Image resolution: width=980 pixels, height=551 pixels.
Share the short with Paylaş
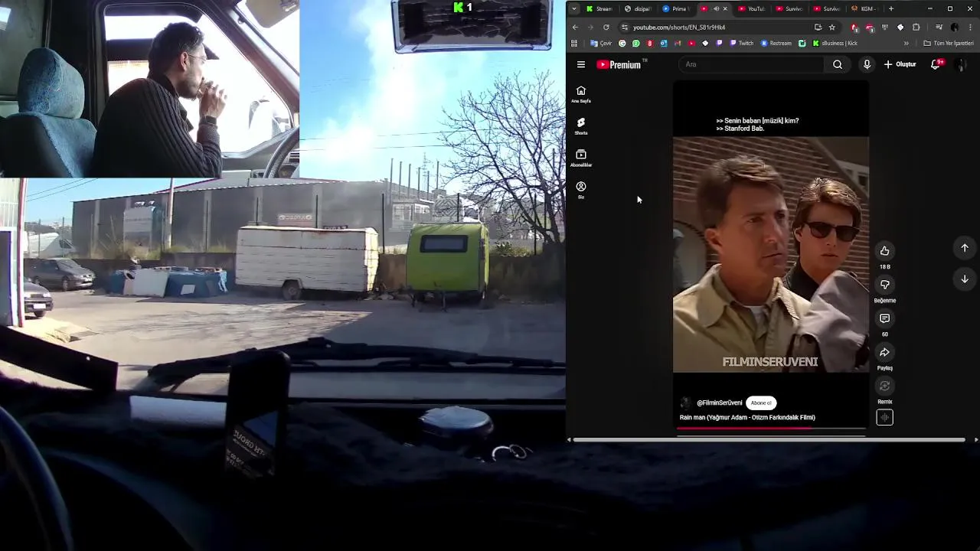tap(884, 352)
